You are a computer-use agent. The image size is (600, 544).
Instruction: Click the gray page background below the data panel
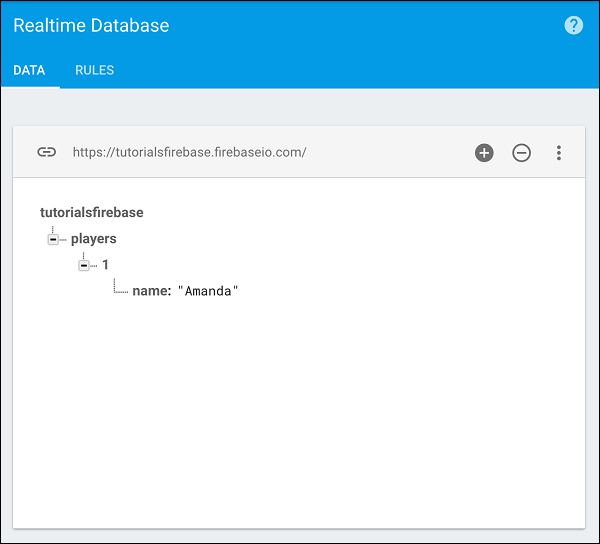pyautogui.click(x=300, y=536)
